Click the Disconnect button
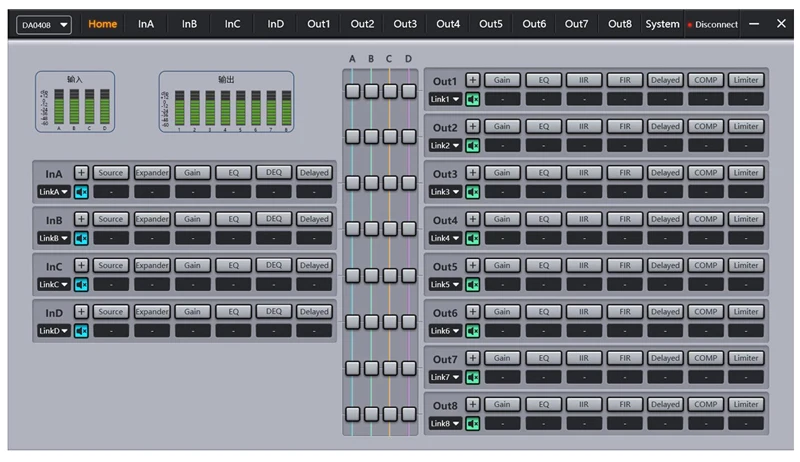 [713, 24]
